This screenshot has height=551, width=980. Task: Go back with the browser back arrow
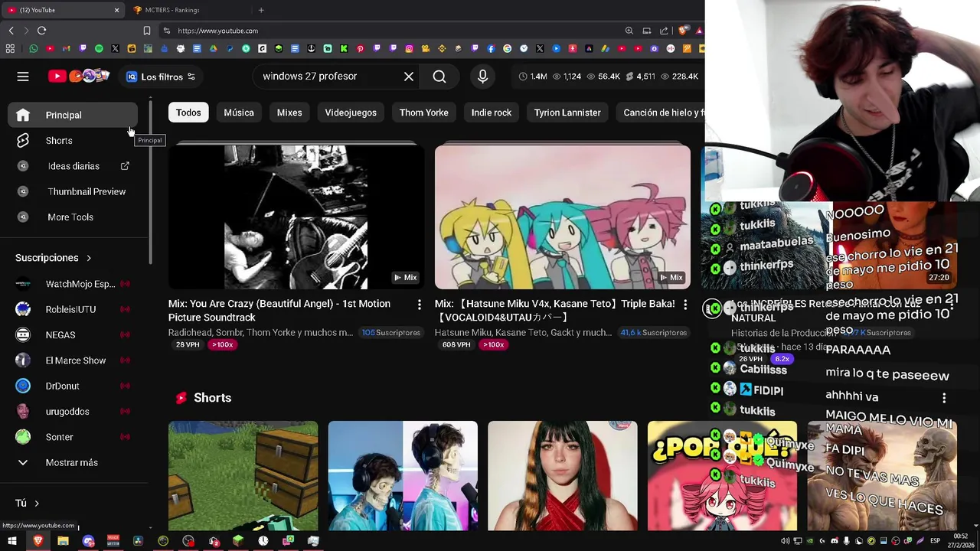point(11,31)
